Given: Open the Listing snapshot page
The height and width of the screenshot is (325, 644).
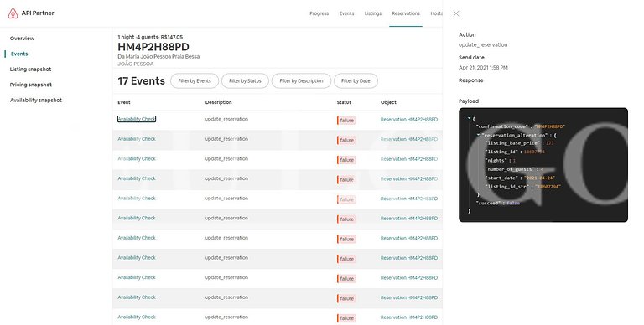Looking at the screenshot, I should click(31, 69).
